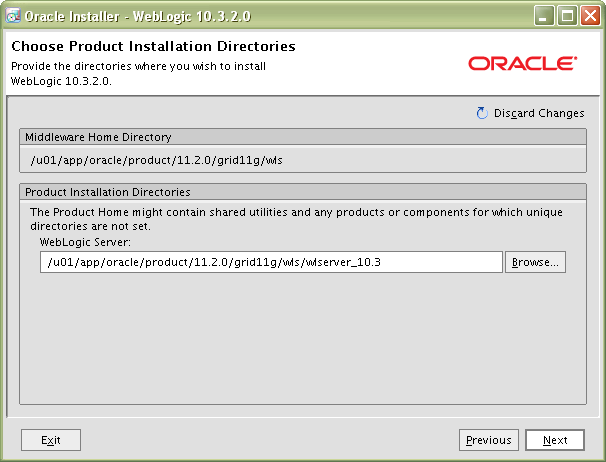Click the Product Installation Directories section header
606x462 pixels.
pos(108,191)
